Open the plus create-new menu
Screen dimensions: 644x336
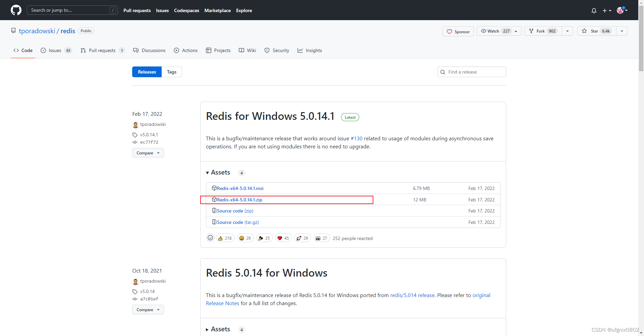[607, 10]
